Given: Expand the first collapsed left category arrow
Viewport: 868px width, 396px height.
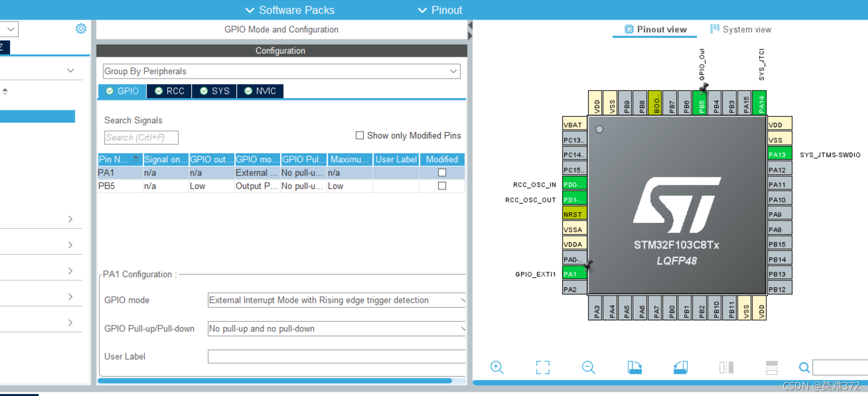Looking at the screenshot, I should 71,219.
